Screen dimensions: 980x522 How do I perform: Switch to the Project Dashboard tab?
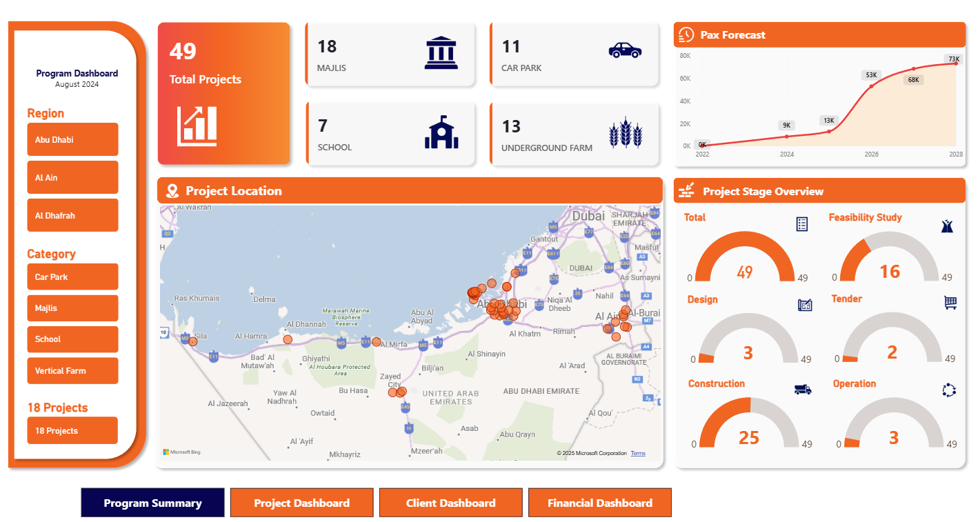(301, 503)
